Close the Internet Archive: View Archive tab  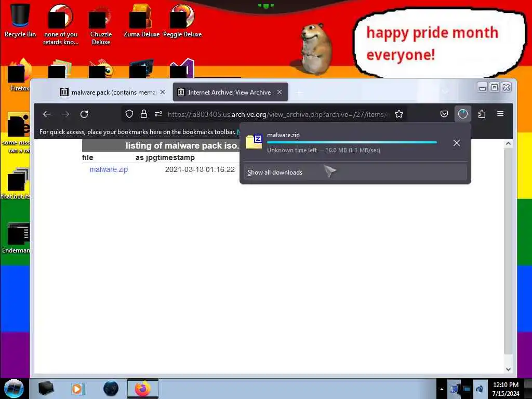[279, 92]
